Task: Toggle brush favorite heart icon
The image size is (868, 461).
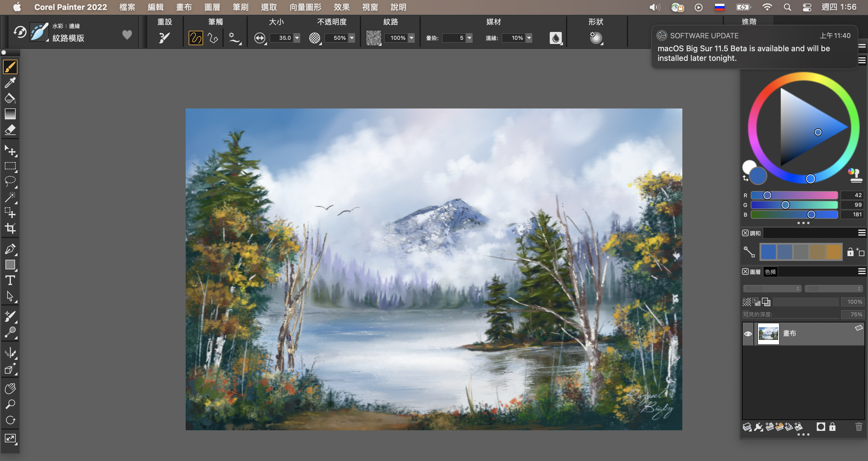Action: point(127,34)
